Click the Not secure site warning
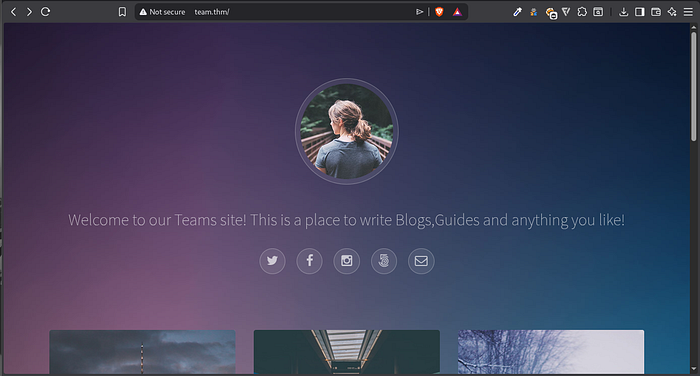700x376 pixels. pos(162,12)
